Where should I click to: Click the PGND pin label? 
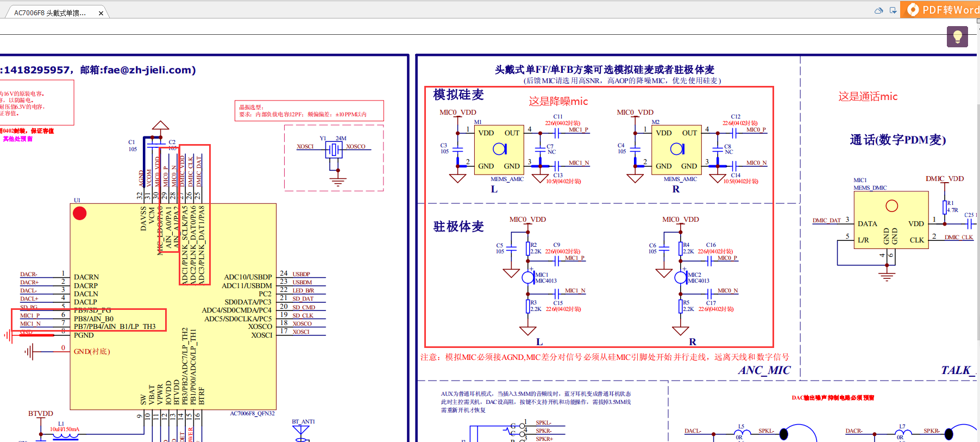[x=84, y=335]
